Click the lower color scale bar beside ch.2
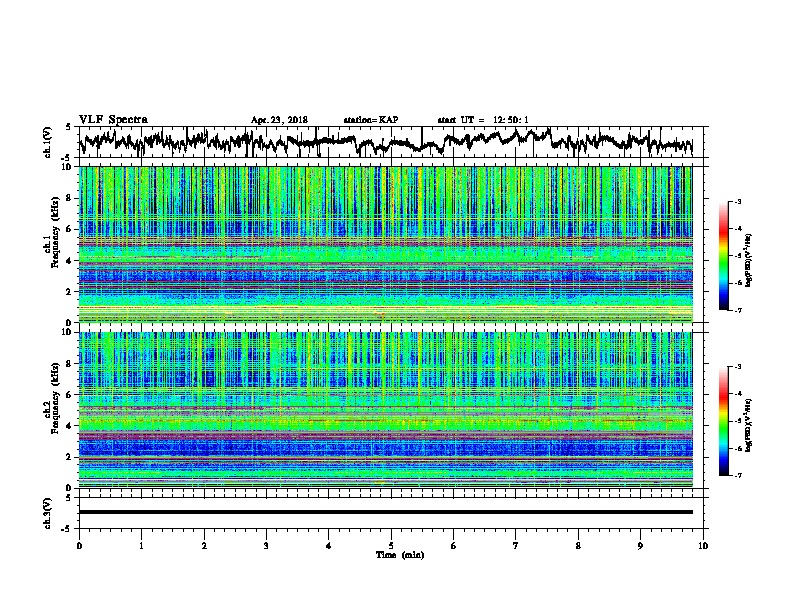Image resolution: width=792 pixels, height=612 pixels. tap(723, 421)
